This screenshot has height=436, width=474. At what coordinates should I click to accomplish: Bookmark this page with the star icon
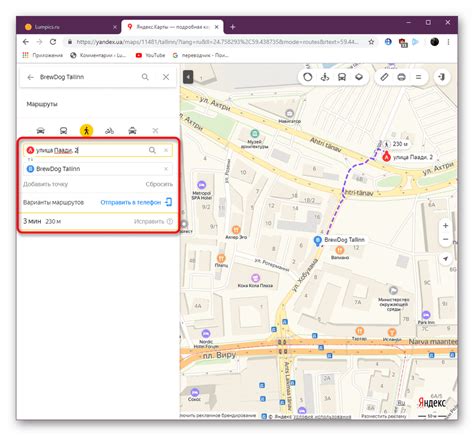(371, 42)
